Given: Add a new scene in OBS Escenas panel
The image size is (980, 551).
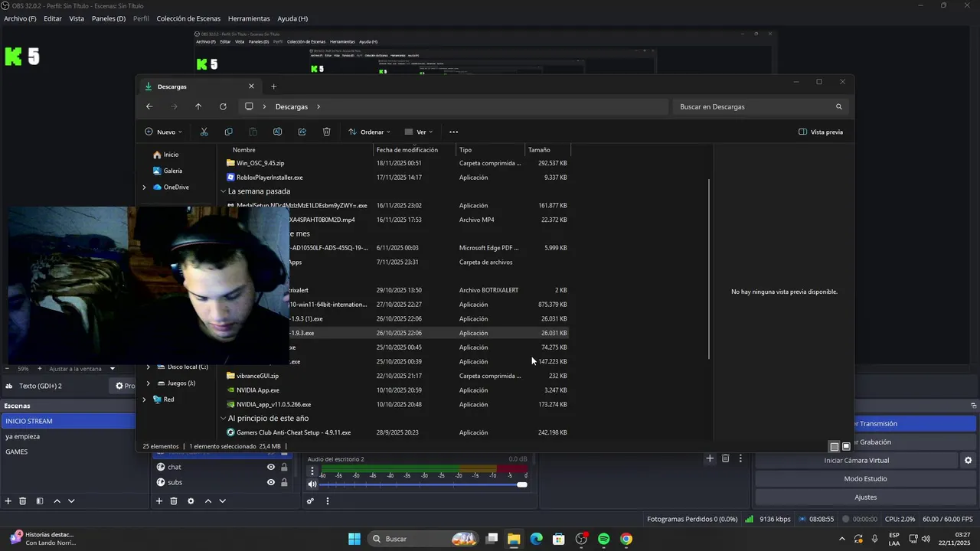Looking at the screenshot, I should (8, 500).
